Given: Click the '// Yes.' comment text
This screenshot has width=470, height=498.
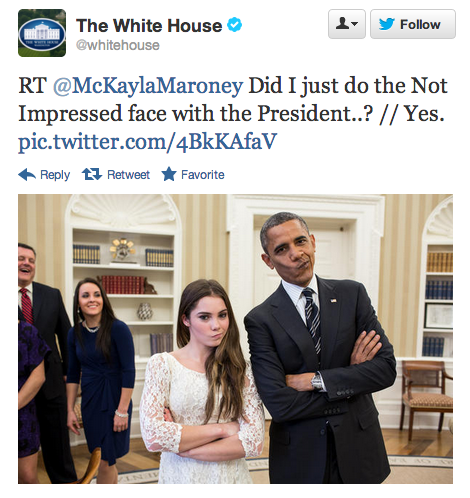Looking at the screenshot, I should point(412,114).
